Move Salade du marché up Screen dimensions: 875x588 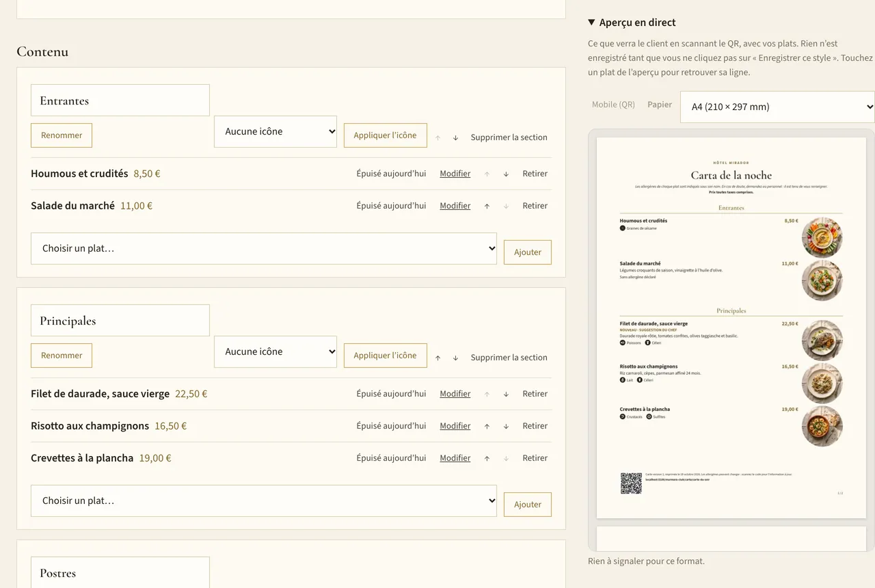click(487, 206)
